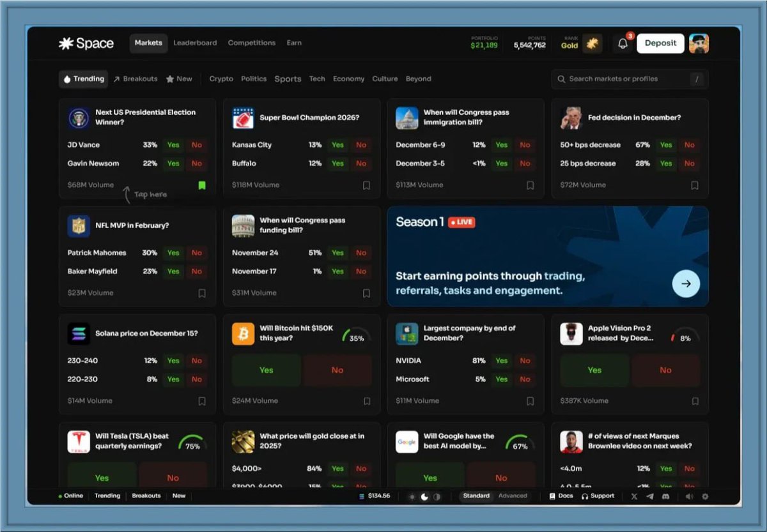Click the Deposit button
This screenshot has height=532, width=767.
[660, 43]
